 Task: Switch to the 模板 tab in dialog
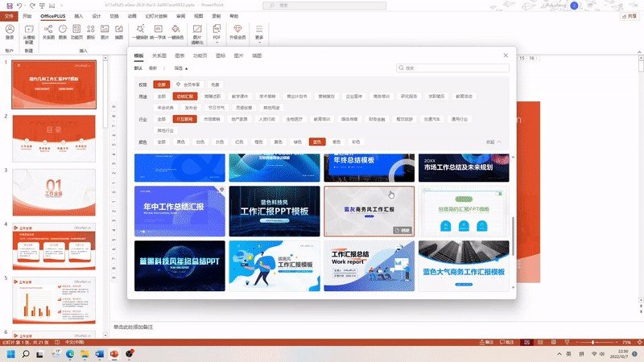pos(138,56)
